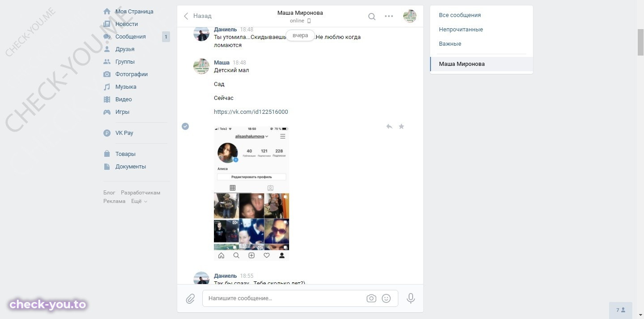
Task: Open the three-dots conversation actions menu
Action: [x=389, y=16]
